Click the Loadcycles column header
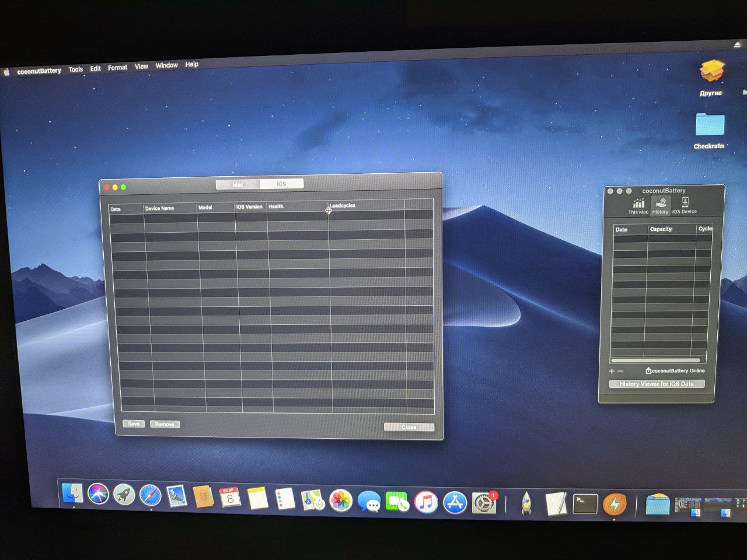This screenshot has height=560, width=747. coord(366,205)
